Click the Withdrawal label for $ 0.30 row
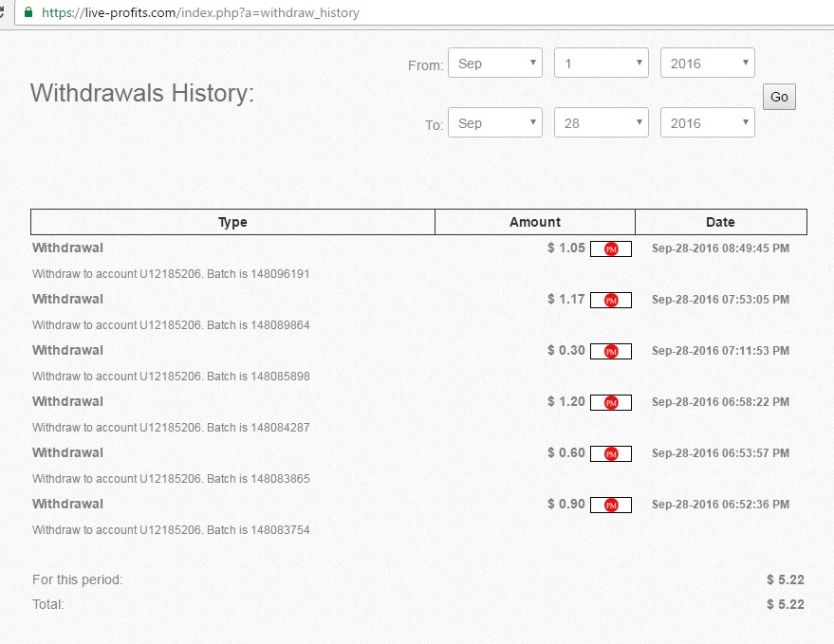 67,350
